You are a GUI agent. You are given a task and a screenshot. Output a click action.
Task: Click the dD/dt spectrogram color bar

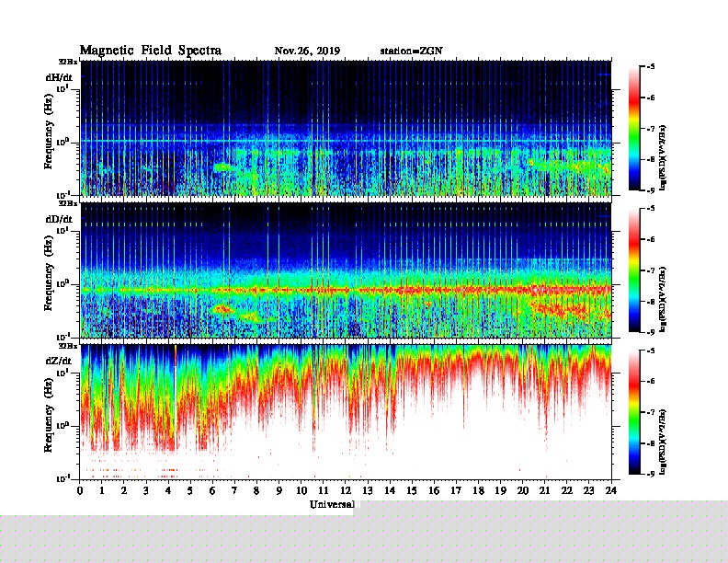point(634,270)
